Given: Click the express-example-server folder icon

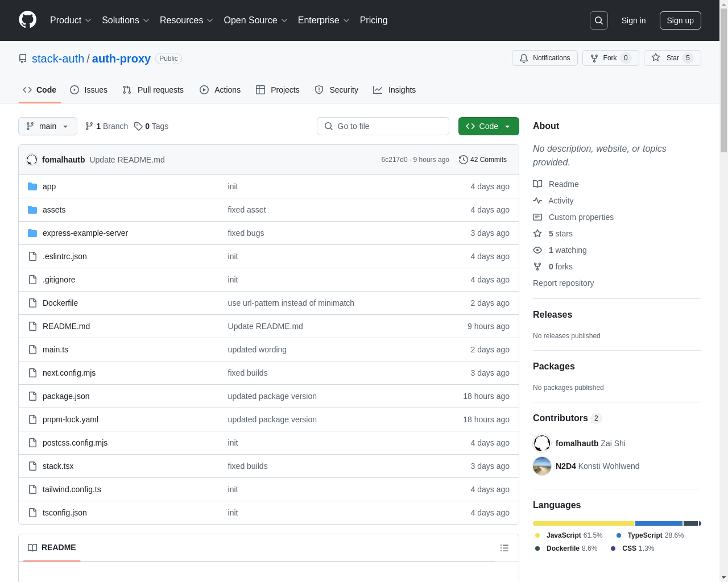Looking at the screenshot, I should pos(32,233).
